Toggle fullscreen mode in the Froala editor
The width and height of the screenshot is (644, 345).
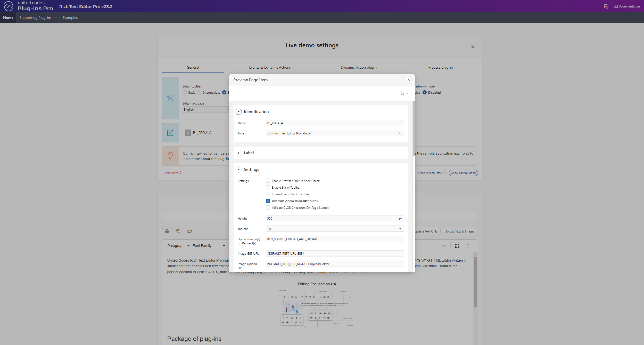point(457,246)
